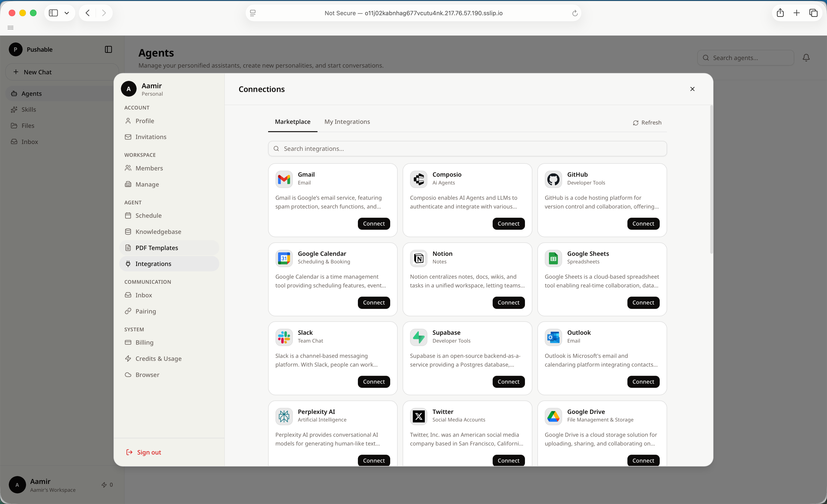Open Schedule agent settings
Viewport: 827px width, 504px height.
[x=169, y=216]
